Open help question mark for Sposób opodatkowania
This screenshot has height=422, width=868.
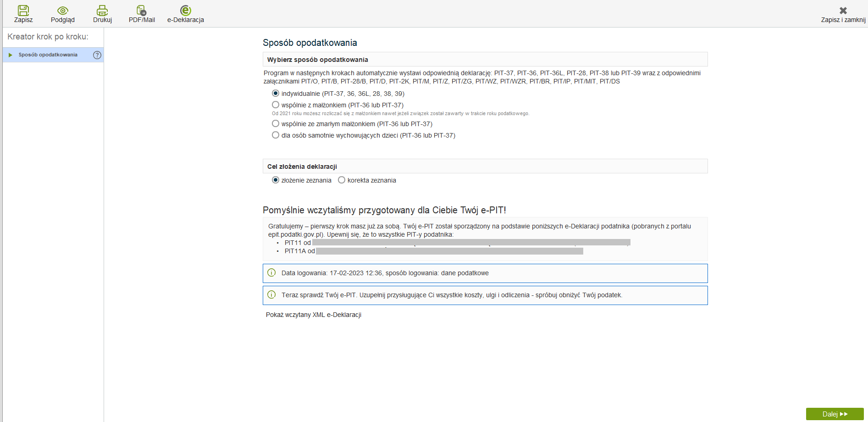[x=97, y=55]
